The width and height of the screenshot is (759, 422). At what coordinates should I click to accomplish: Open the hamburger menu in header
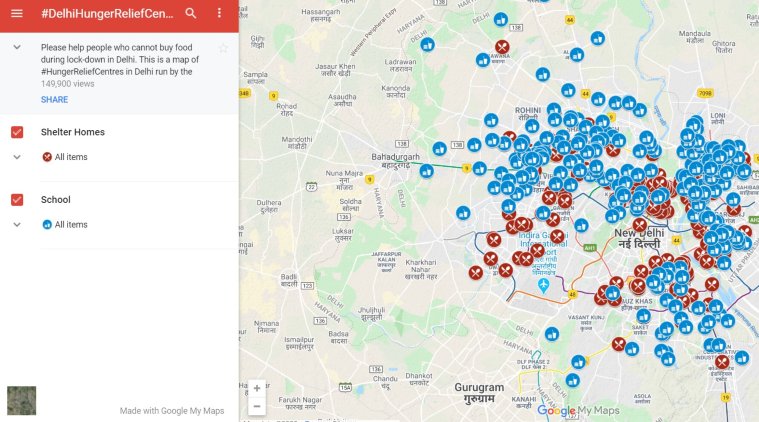point(16,14)
